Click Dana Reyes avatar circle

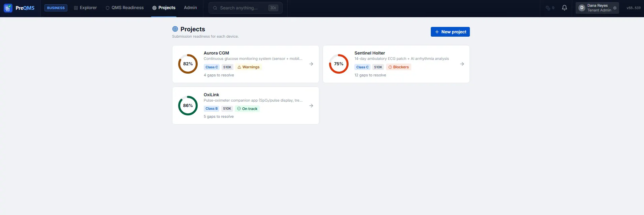(x=582, y=8)
